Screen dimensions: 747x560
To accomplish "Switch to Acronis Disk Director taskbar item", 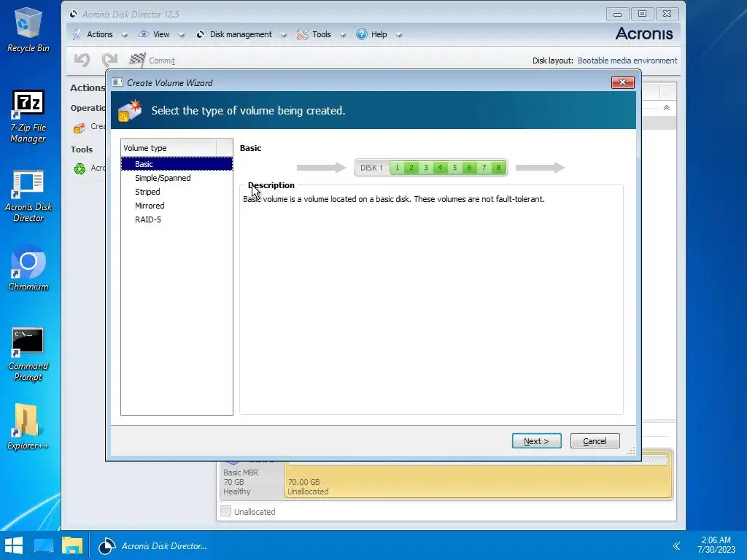I will pos(153,545).
